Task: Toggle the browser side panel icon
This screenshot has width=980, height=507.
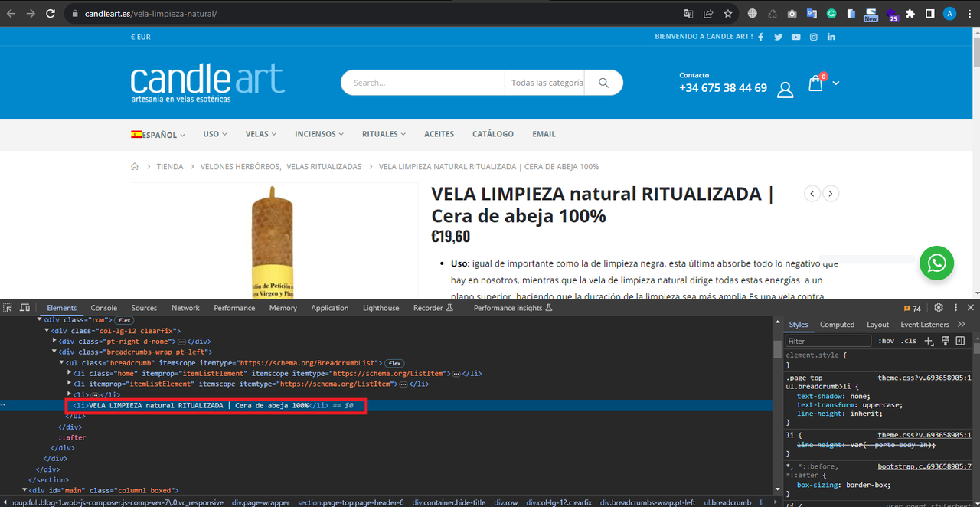Action: pyautogui.click(x=929, y=14)
